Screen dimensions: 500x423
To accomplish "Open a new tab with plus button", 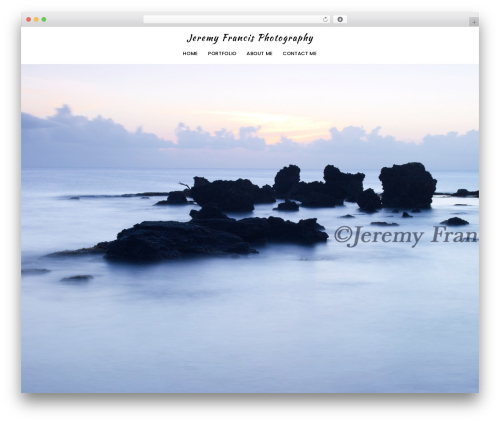I will (474, 22).
